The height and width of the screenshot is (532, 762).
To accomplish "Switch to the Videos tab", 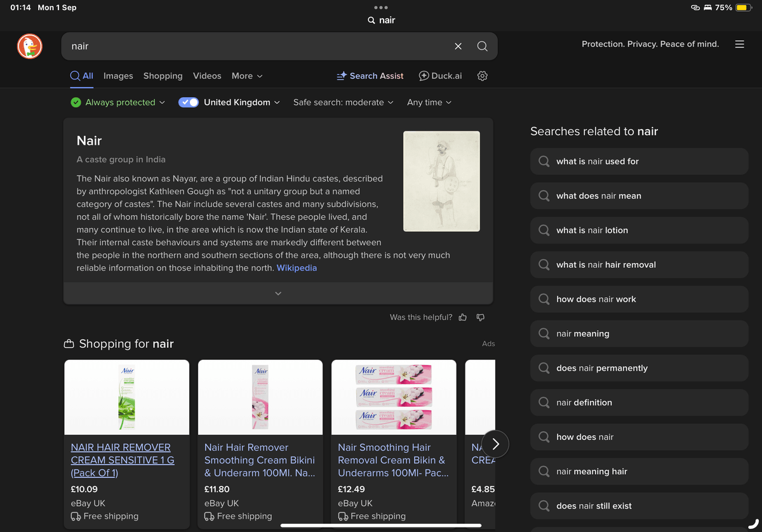I will [207, 76].
